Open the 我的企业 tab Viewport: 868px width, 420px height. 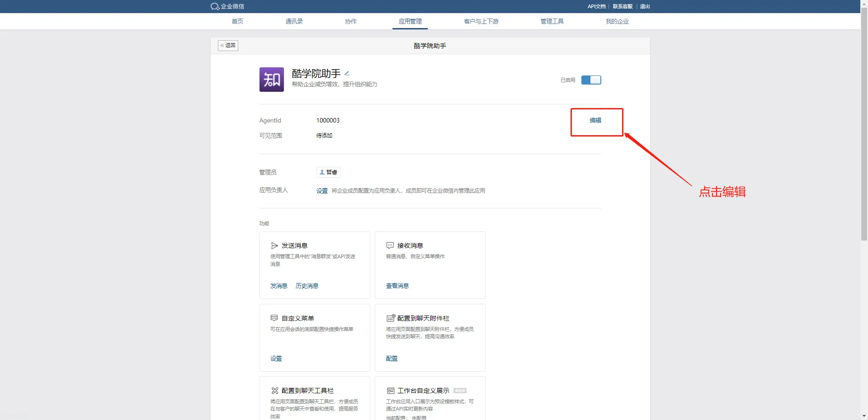click(x=617, y=21)
